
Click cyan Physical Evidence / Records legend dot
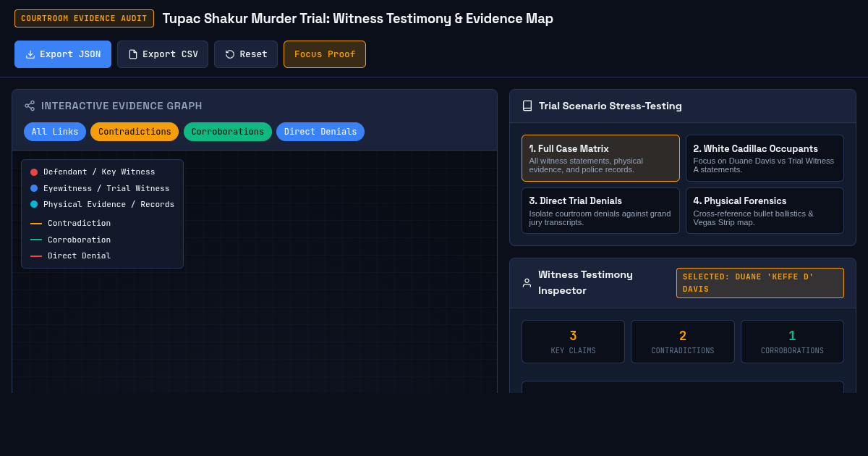(34, 204)
